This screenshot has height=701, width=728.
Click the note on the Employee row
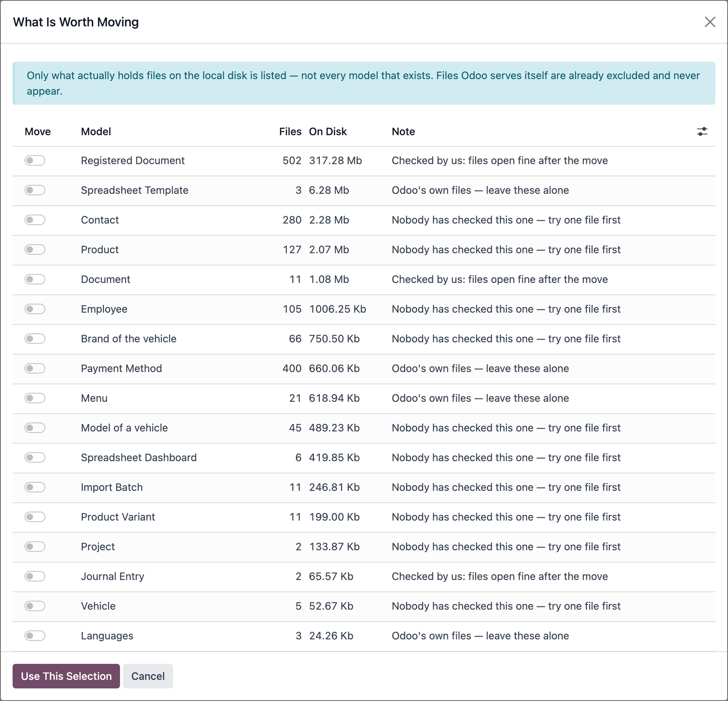[x=506, y=309]
